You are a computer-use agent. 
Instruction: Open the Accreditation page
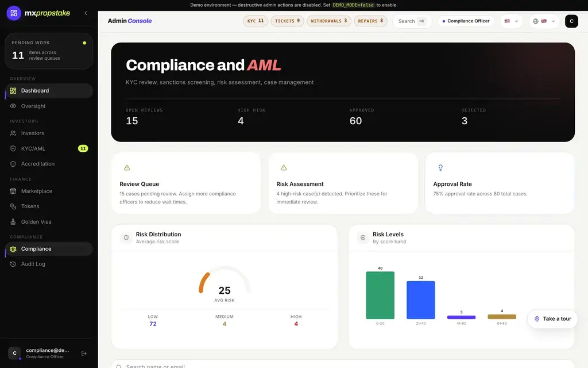pos(49,164)
